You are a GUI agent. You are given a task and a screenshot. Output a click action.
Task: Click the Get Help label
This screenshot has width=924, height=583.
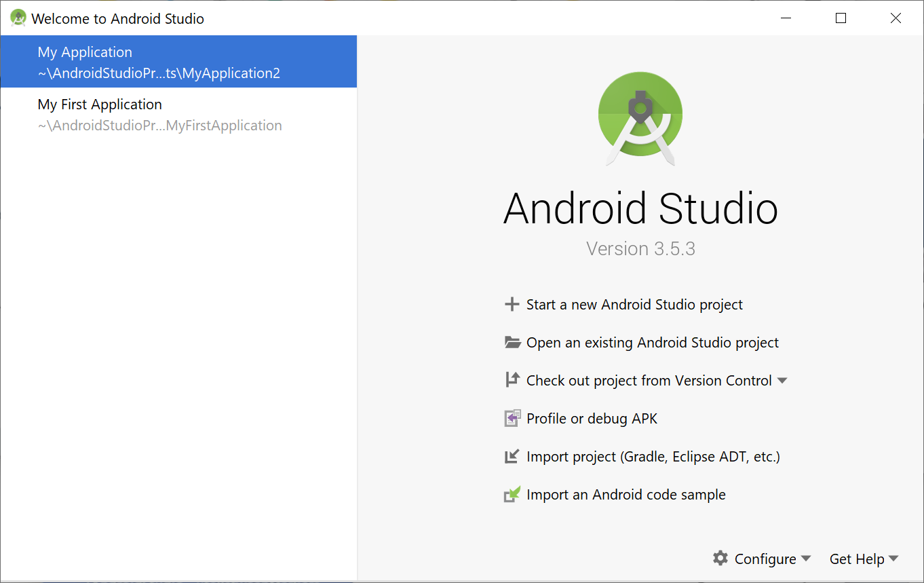click(856, 559)
